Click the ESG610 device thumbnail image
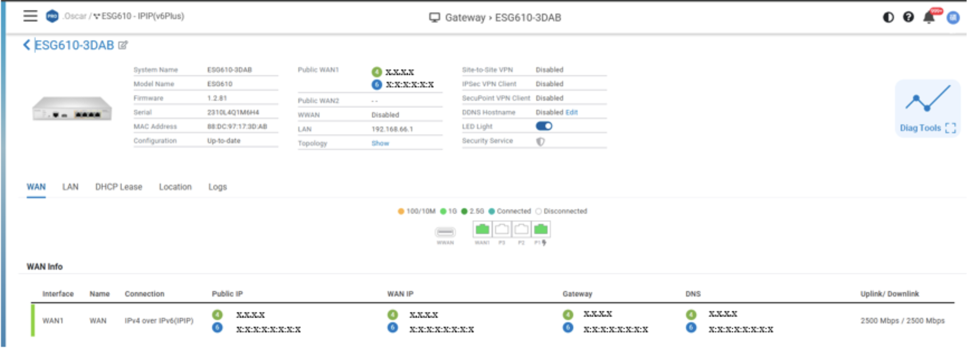The width and height of the screenshot is (980, 351). (x=72, y=109)
